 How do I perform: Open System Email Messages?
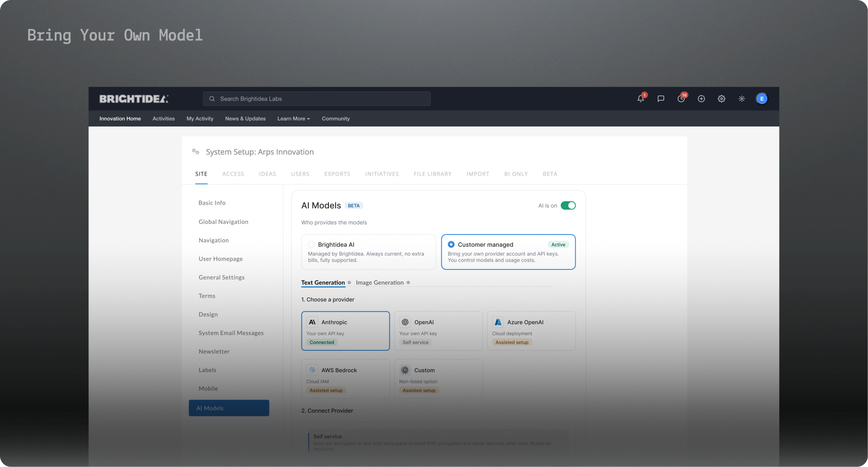click(x=231, y=333)
